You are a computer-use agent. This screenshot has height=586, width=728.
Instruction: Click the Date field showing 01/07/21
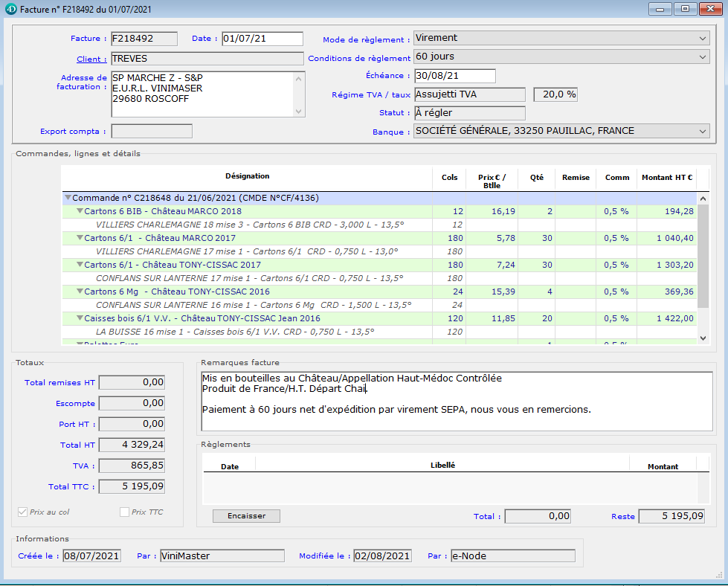(x=262, y=39)
